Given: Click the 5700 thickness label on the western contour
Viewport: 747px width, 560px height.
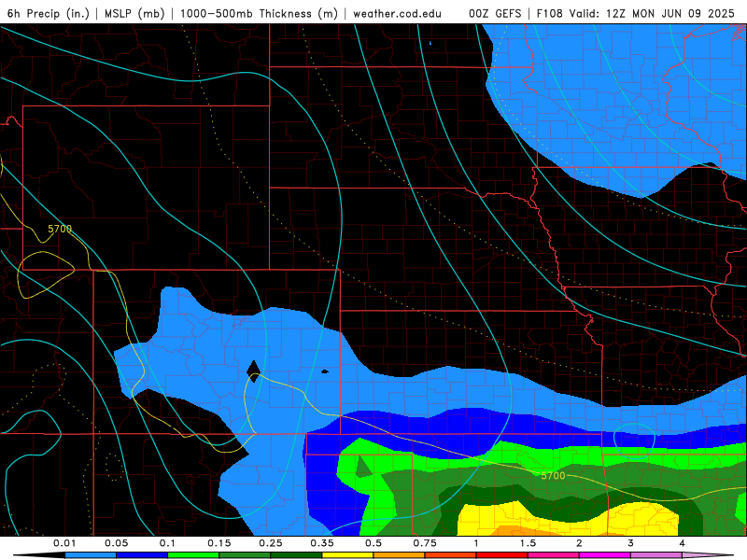Looking at the screenshot, I should [60, 229].
